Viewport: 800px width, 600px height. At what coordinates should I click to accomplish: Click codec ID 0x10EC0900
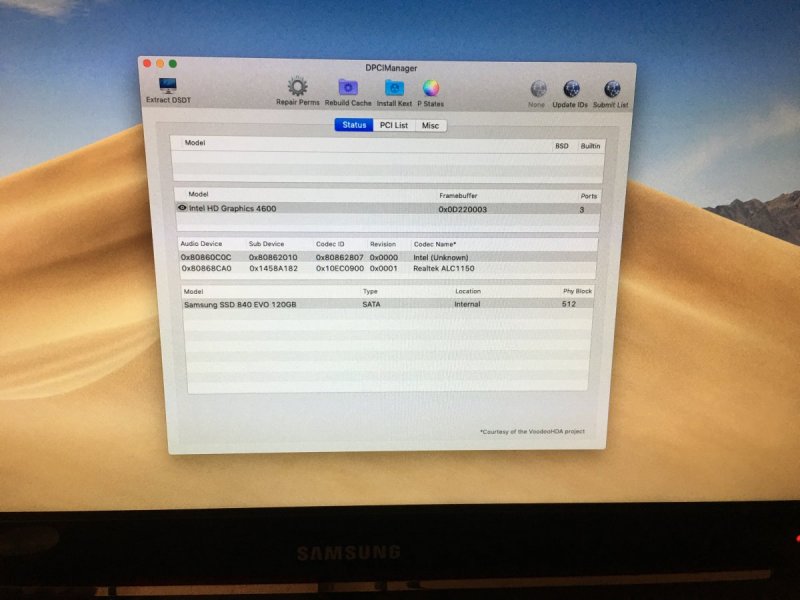click(x=339, y=268)
